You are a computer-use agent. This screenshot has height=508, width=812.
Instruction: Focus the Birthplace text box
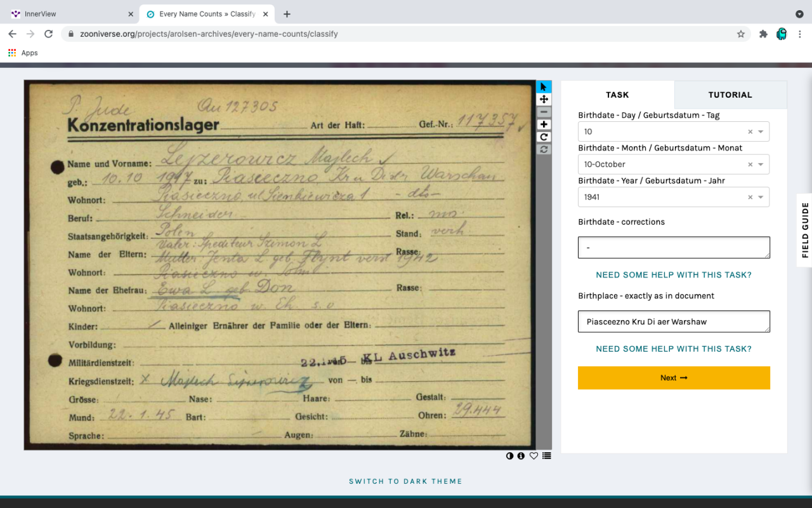pos(674,321)
